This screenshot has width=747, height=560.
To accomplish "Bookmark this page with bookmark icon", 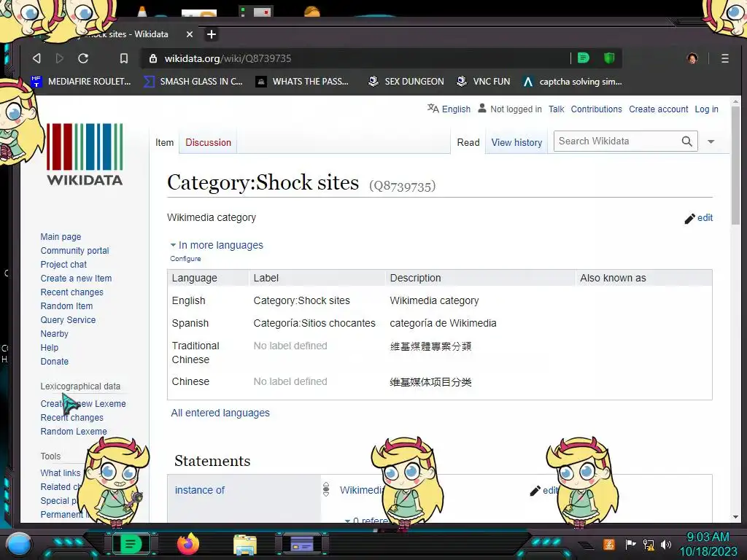I will (124, 58).
